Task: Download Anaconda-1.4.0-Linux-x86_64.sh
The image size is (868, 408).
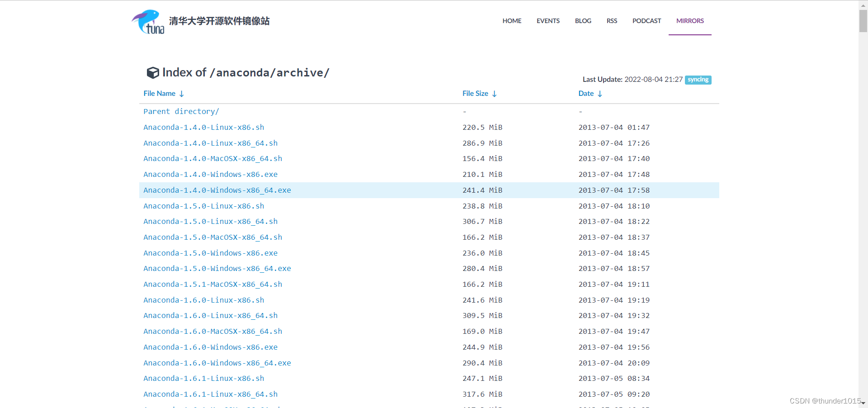Action: [x=211, y=143]
